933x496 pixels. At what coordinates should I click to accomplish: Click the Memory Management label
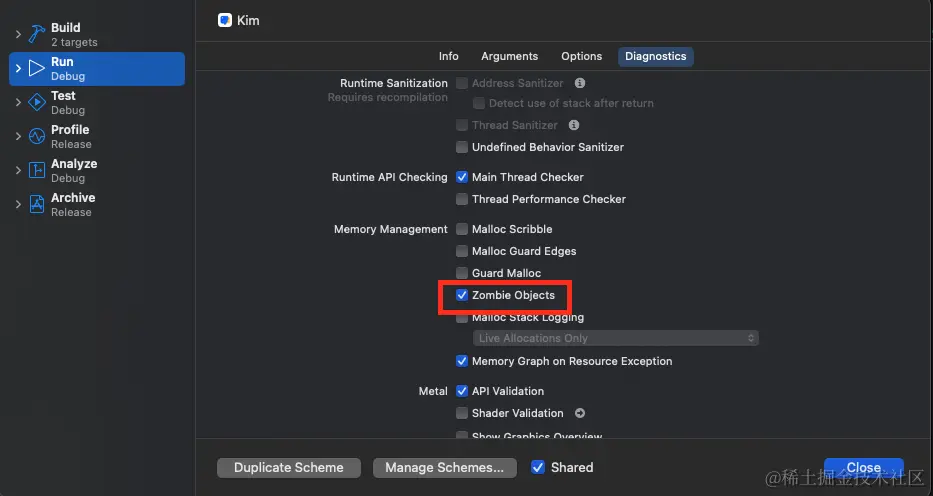click(391, 229)
